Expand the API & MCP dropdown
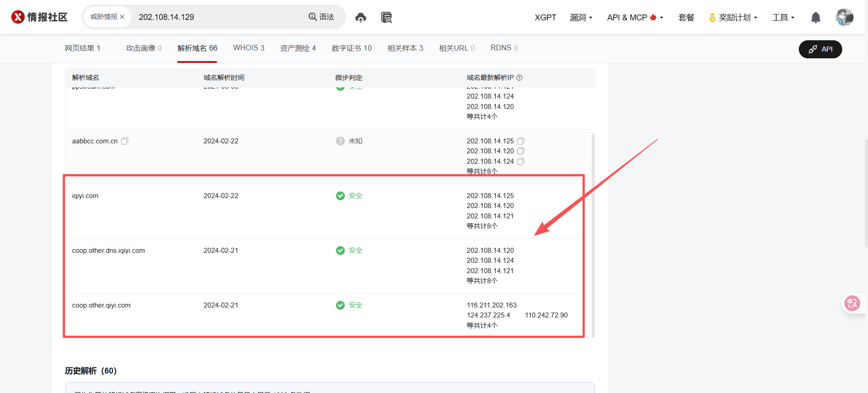Viewport: 868px width, 393px height. click(635, 17)
